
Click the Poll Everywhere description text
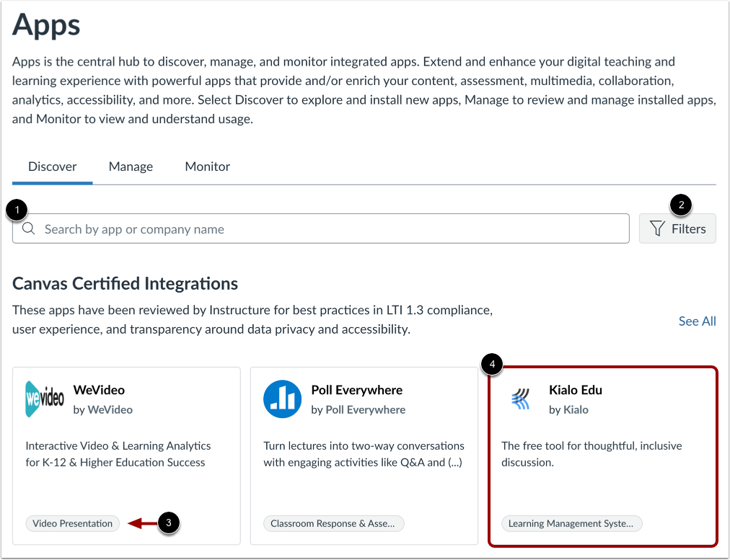coord(364,454)
